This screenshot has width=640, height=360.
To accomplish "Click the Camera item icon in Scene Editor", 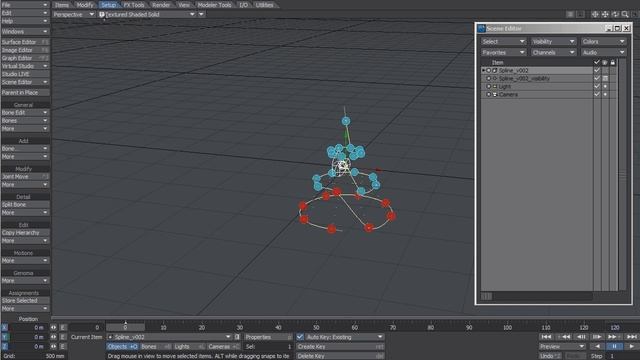I will coord(495,94).
